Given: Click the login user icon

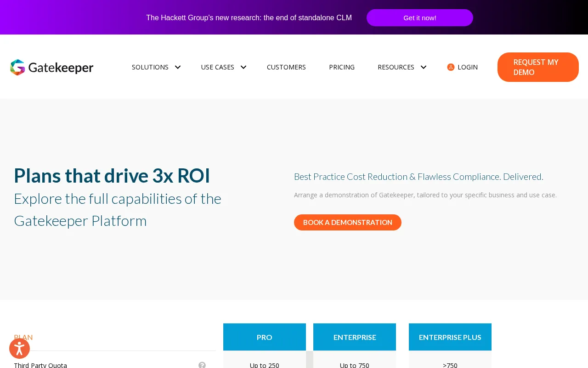Looking at the screenshot, I should (x=451, y=67).
